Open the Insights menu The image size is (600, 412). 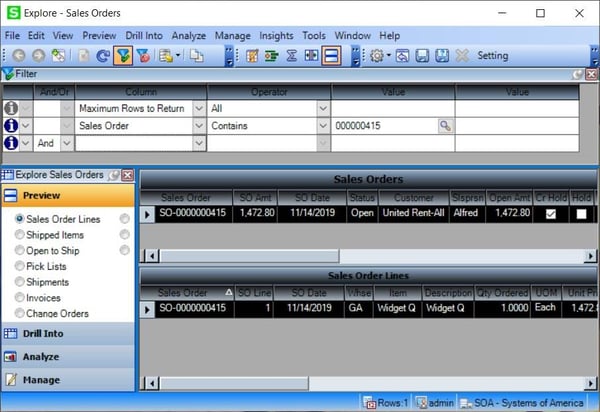(277, 35)
